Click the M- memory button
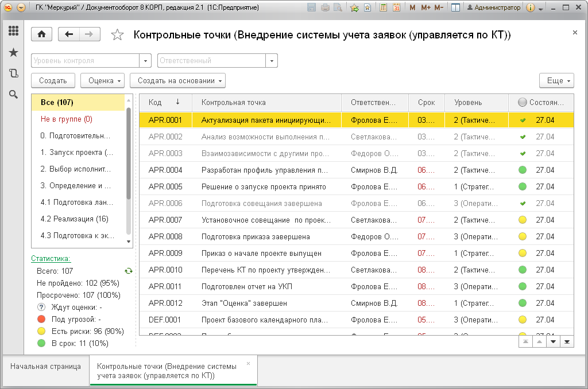 tap(439, 7)
